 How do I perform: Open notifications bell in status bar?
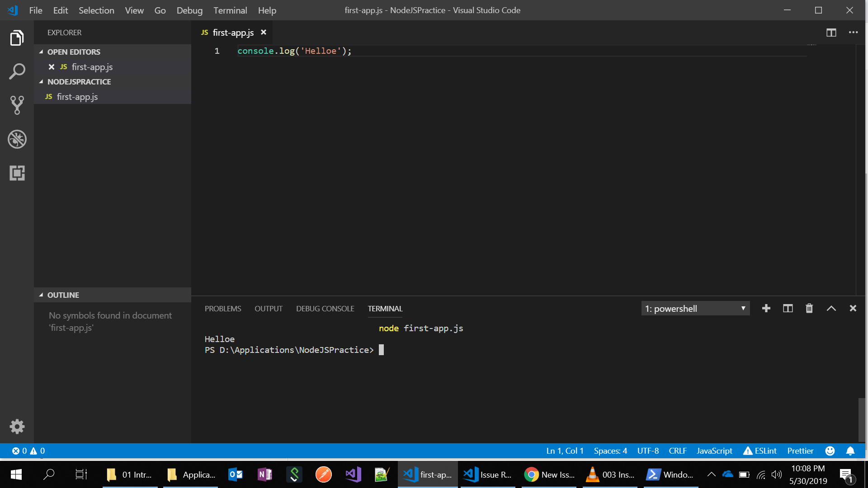pos(850,450)
